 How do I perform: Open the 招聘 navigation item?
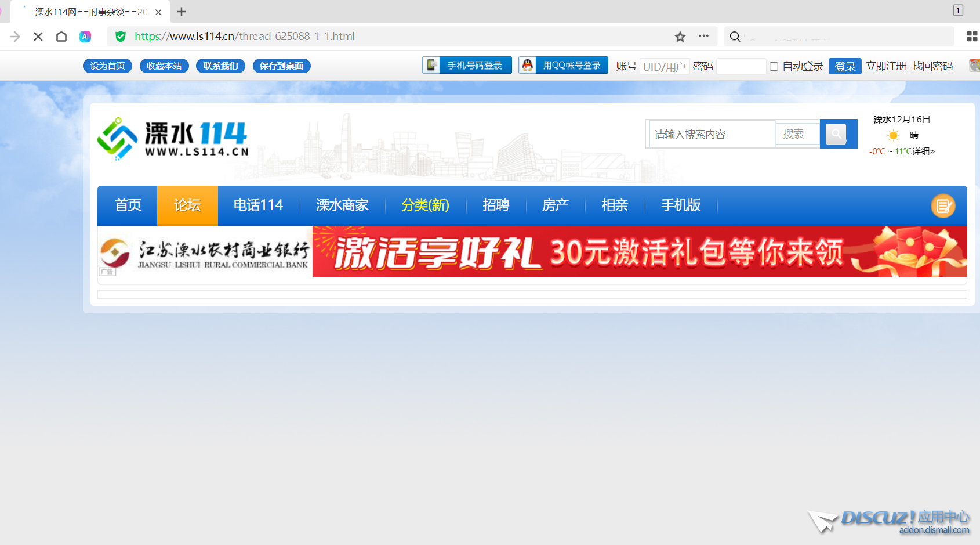496,205
